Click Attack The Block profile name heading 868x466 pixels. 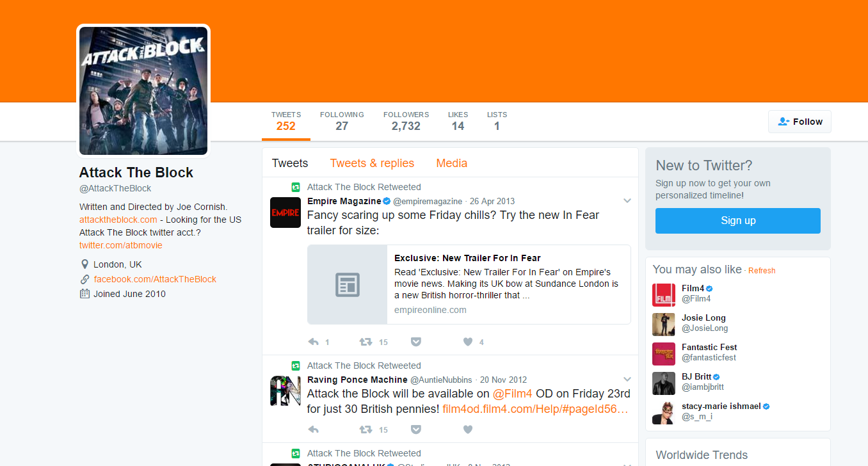tap(136, 172)
